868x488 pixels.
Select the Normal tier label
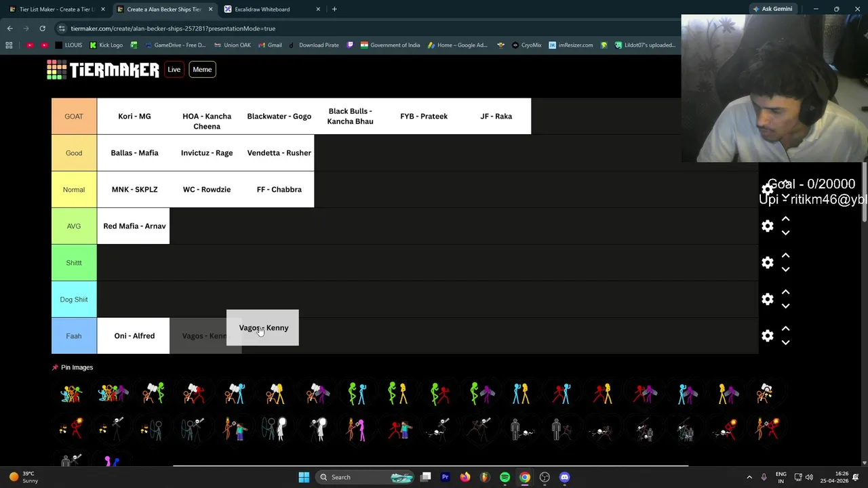coord(74,189)
